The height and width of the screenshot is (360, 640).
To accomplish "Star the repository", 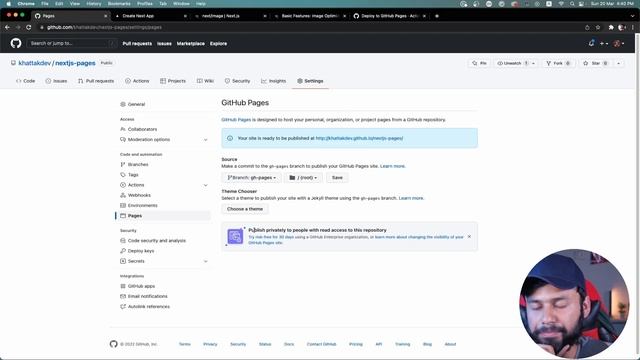I will pos(596,63).
